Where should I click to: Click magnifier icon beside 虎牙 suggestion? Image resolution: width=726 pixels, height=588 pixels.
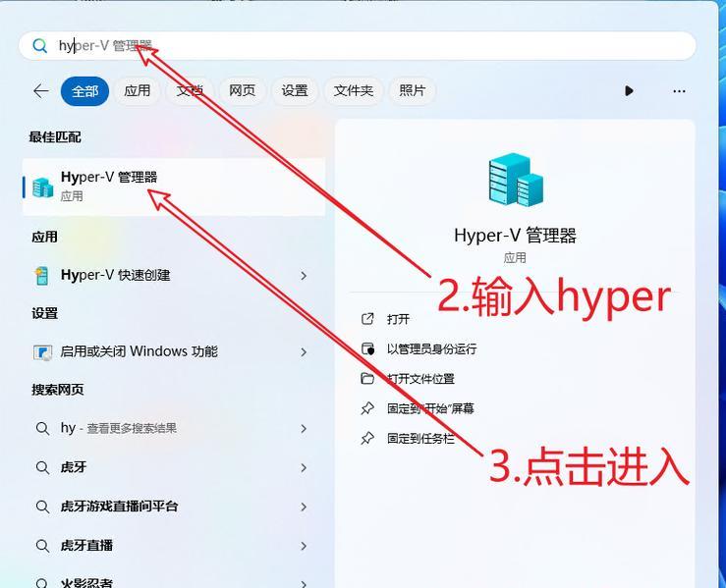42,467
